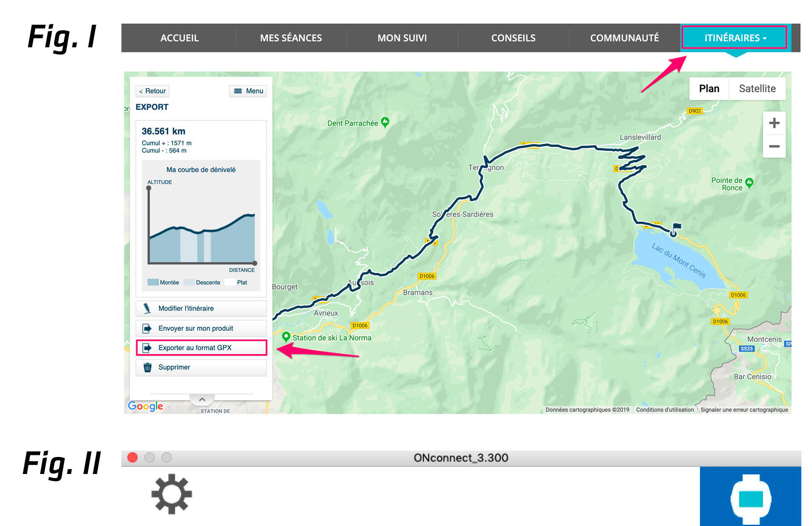Click the Descente legend swatch
Image resolution: width=812 pixels, height=526 pixels.
tap(189, 282)
